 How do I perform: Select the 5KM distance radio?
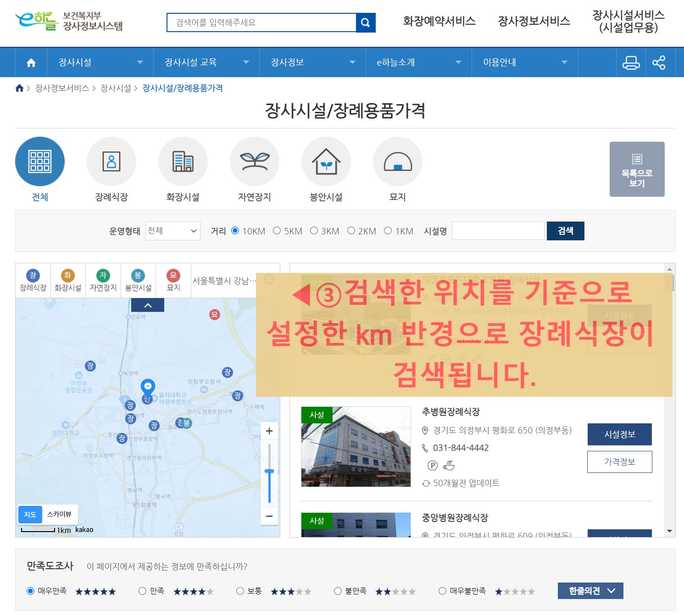point(277,231)
